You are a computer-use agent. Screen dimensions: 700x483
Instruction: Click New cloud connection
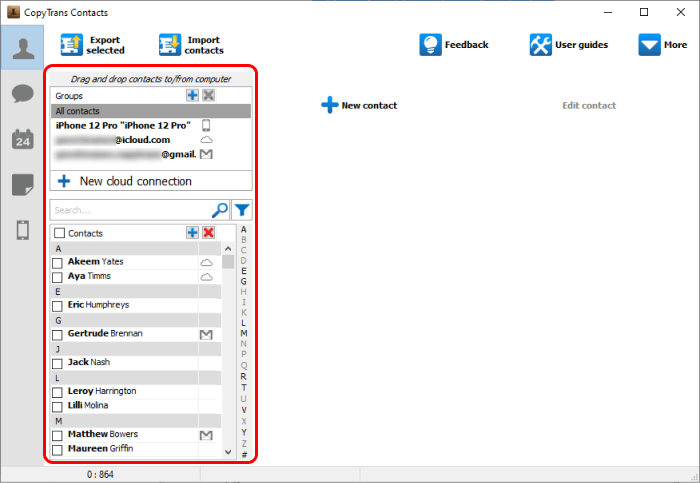click(135, 181)
